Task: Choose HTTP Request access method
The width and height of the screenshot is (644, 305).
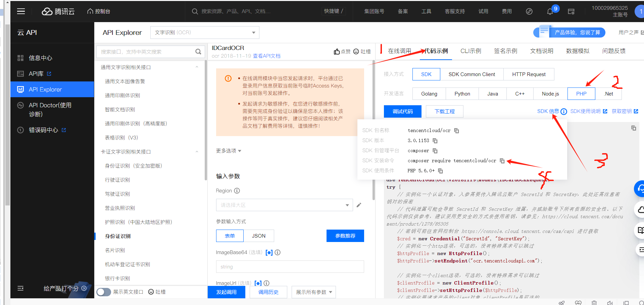Action: click(x=529, y=74)
